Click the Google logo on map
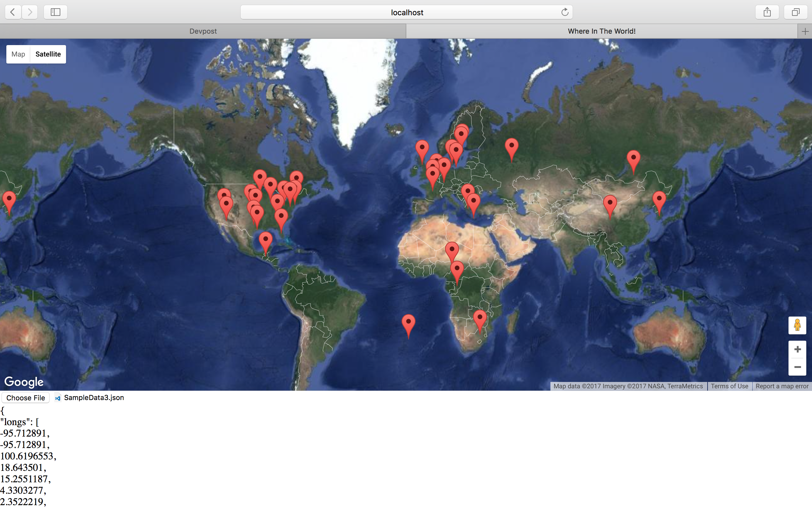 click(24, 382)
